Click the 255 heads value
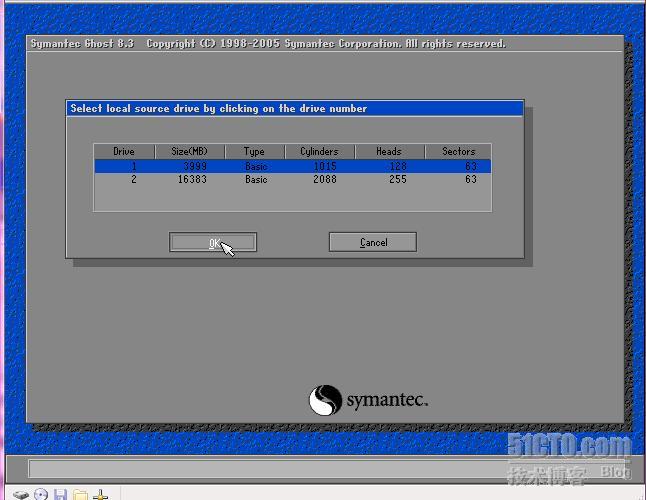Viewport: 646px width, 500px height. click(398, 180)
